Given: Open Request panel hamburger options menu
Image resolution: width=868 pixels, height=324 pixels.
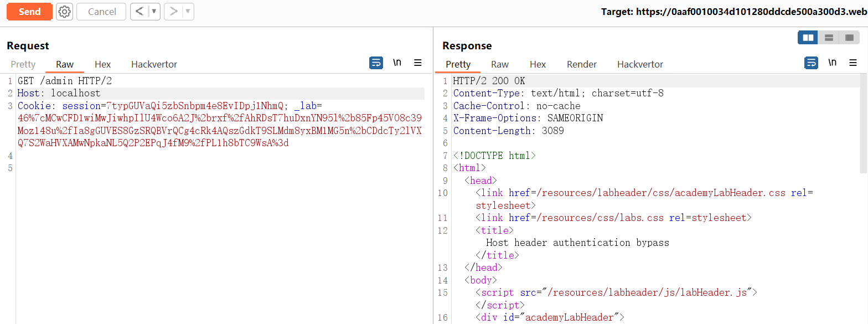Looking at the screenshot, I should tap(418, 63).
